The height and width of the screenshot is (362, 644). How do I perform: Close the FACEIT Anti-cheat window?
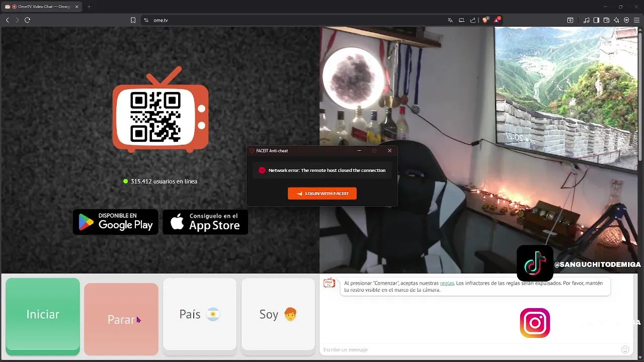(x=389, y=150)
